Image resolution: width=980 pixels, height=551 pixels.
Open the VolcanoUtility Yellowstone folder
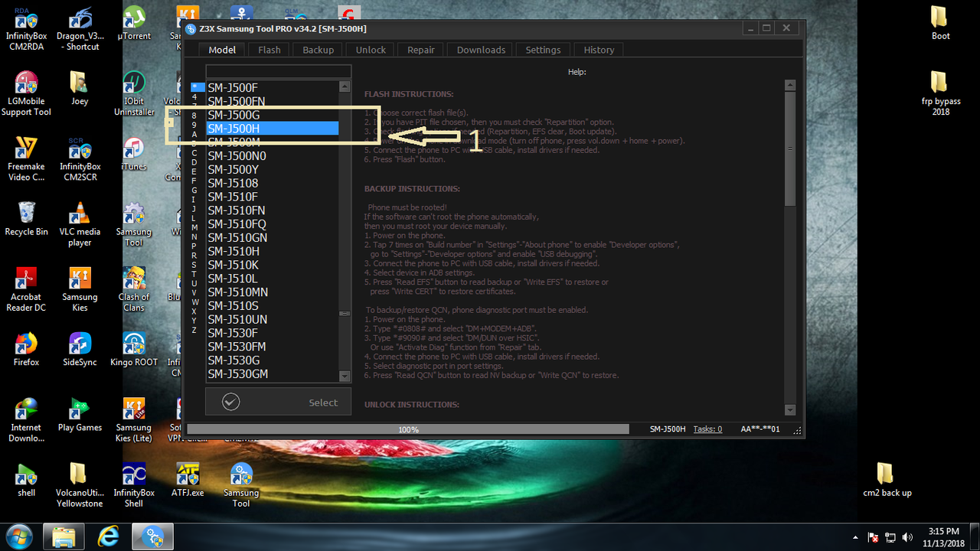pyautogui.click(x=80, y=485)
